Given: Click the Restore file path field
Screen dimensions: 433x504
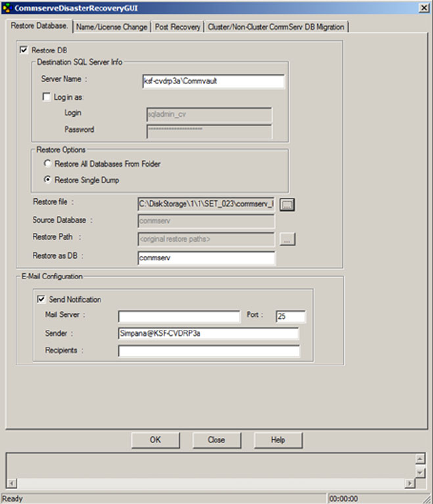Looking at the screenshot, I should pyautogui.click(x=206, y=204).
